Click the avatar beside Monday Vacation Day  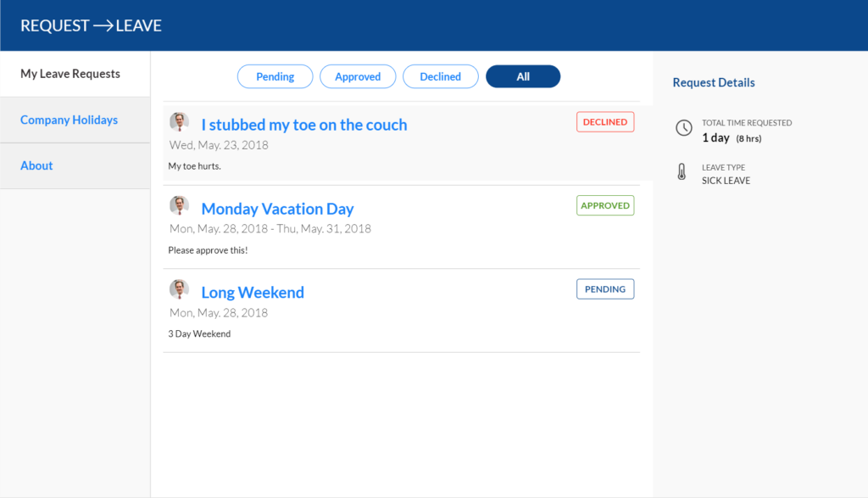click(x=180, y=204)
